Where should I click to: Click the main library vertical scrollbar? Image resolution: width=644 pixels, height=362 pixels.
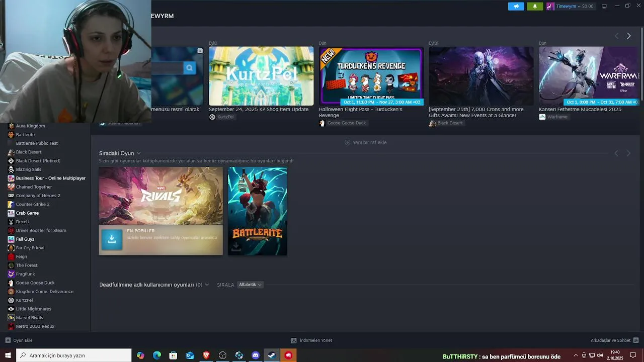(x=642, y=65)
